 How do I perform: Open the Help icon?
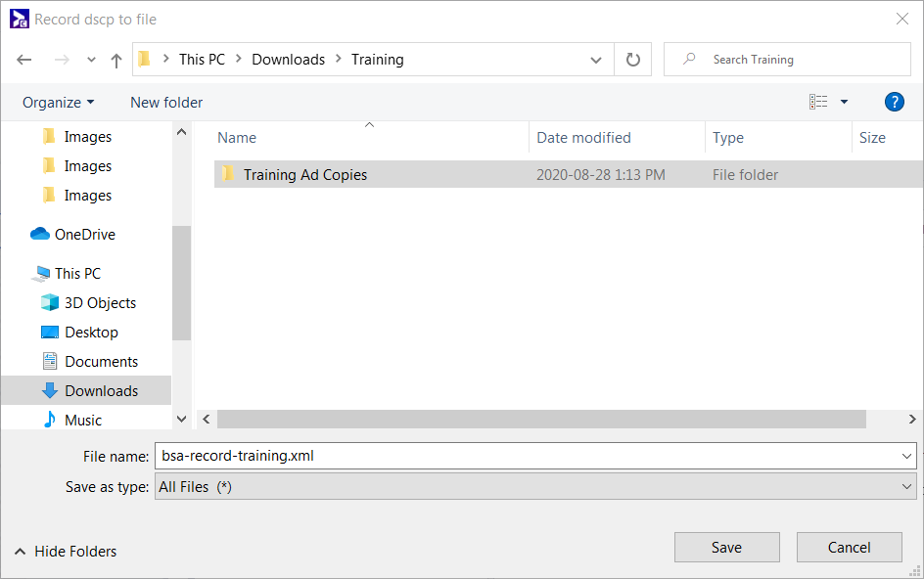pos(894,102)
